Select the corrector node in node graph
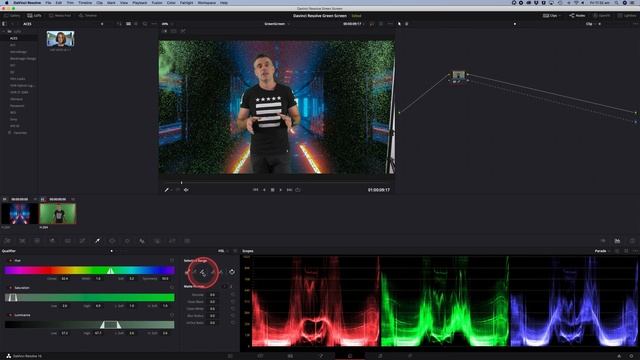Viewport: 640px width, 360px height. 458,75
